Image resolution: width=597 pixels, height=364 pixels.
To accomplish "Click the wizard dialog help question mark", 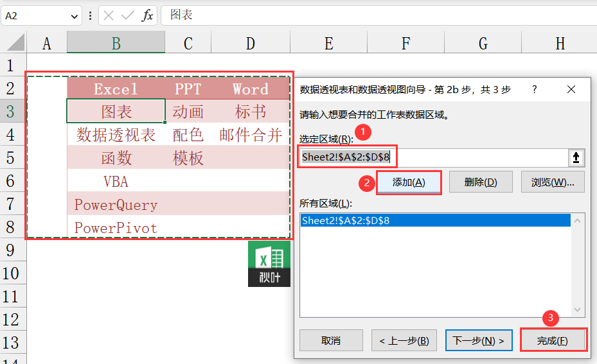I will [535, 89].
